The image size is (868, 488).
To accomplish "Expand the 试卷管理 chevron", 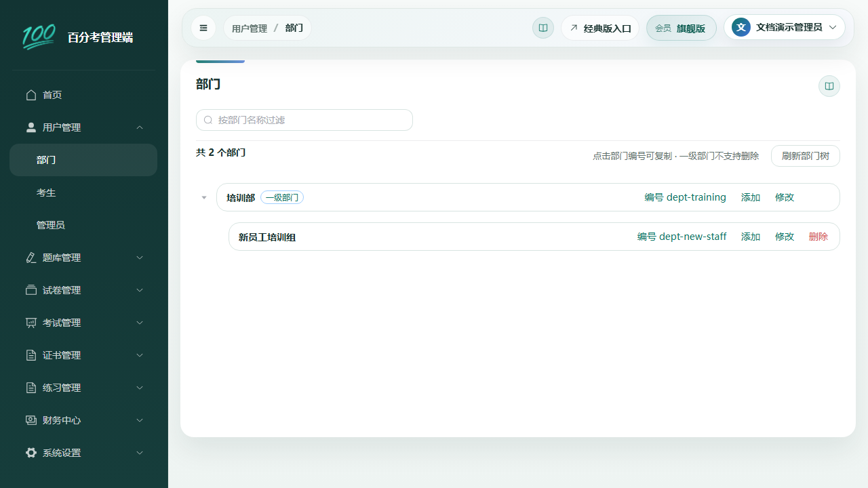I will click(140, 290).
